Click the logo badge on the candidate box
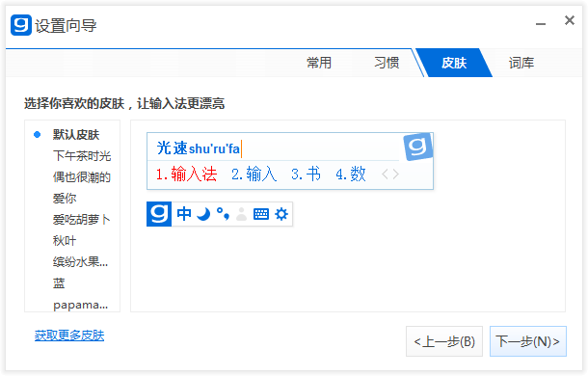 [x=418, y=147]
